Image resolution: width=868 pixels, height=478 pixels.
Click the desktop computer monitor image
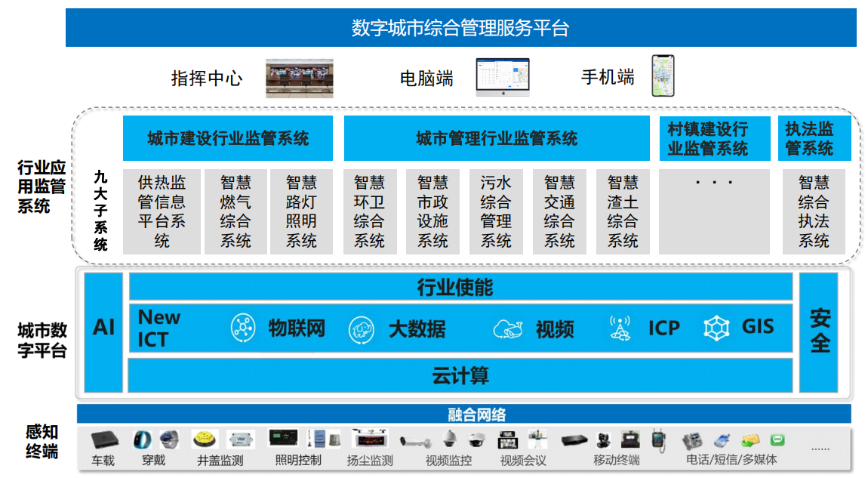tap(503, 77)
